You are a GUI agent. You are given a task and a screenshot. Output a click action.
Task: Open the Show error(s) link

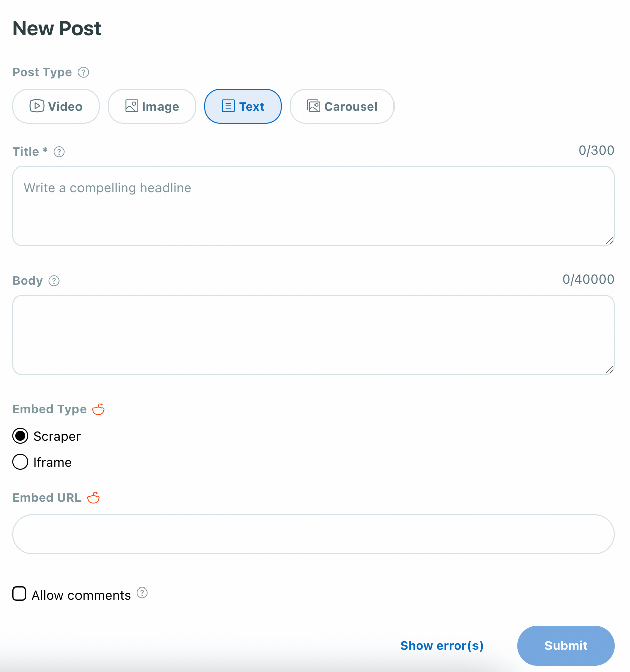tap(442, 646)
